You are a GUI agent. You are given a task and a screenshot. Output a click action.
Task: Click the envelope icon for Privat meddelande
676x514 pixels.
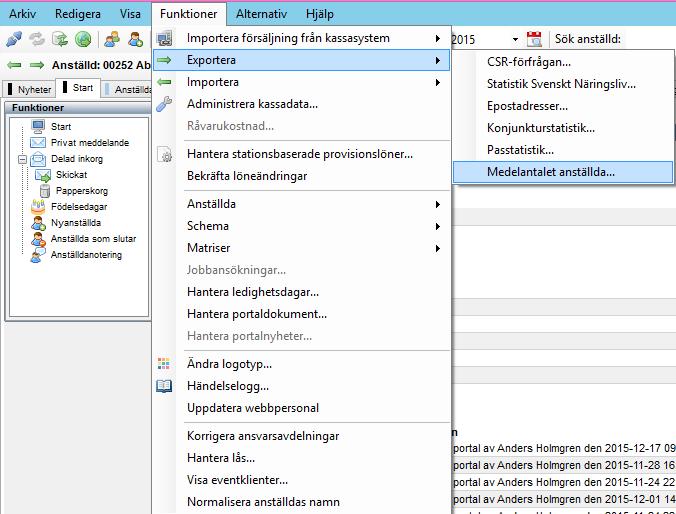coord(38,142)
